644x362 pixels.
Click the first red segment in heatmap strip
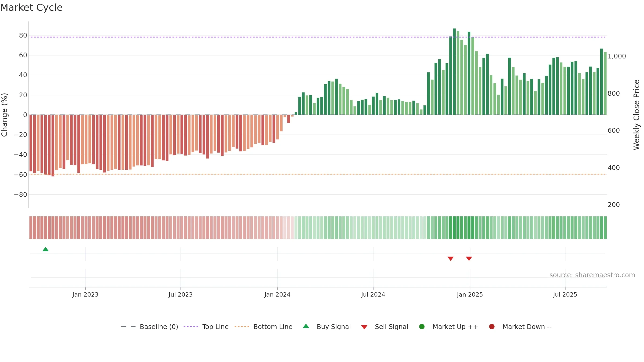[31, 228]
